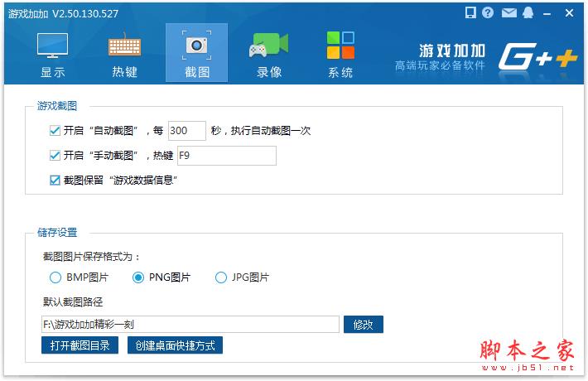Open help question mark icon
Screen dimensions: 588x381
[x=488, y=12]
